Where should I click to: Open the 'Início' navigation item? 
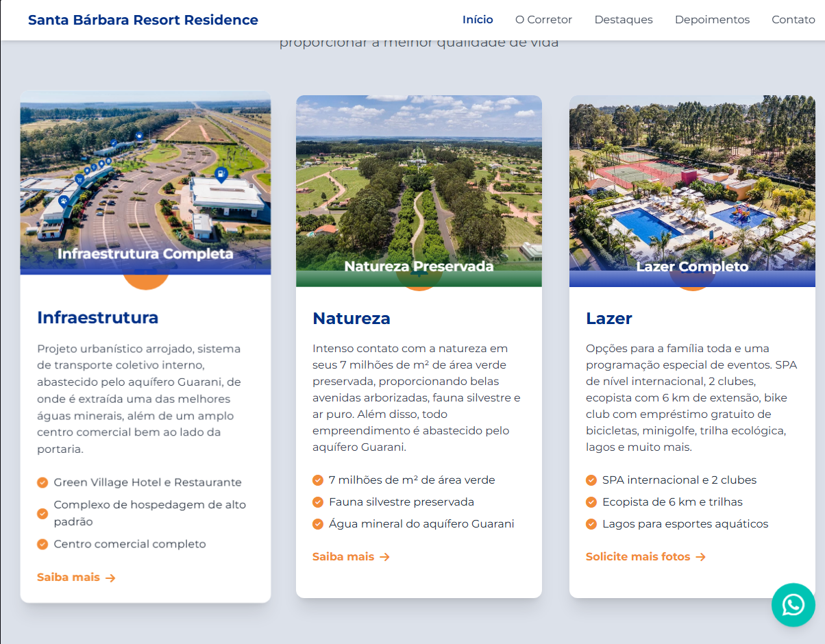click(x=478, y=20)
